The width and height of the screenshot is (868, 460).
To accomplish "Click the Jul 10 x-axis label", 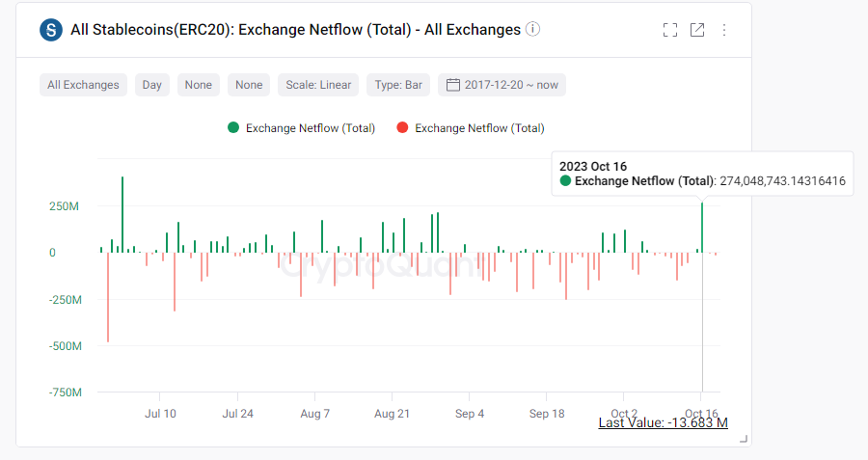I will click(x=160, y=414).
